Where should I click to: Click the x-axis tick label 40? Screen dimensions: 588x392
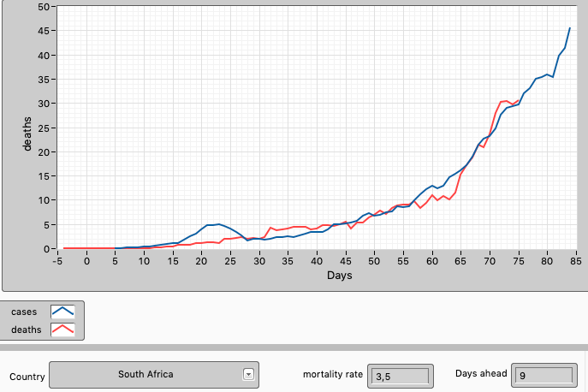[x=317, y=261]
